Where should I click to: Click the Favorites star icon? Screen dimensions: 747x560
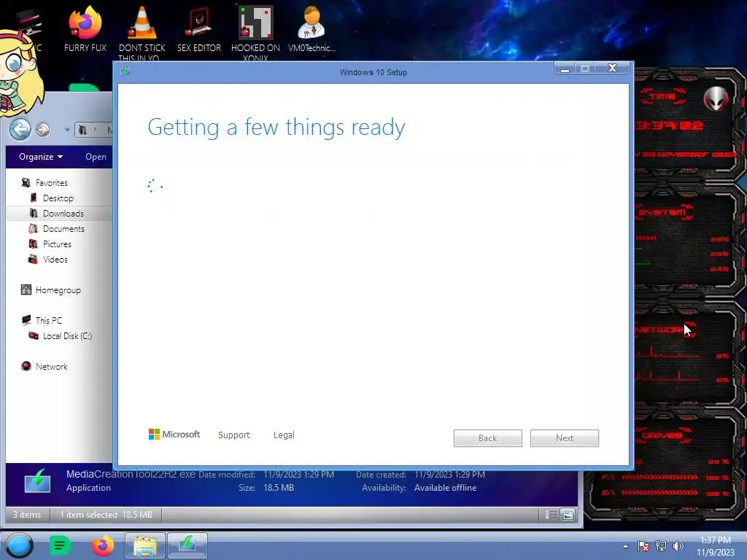tap(26, 183)
